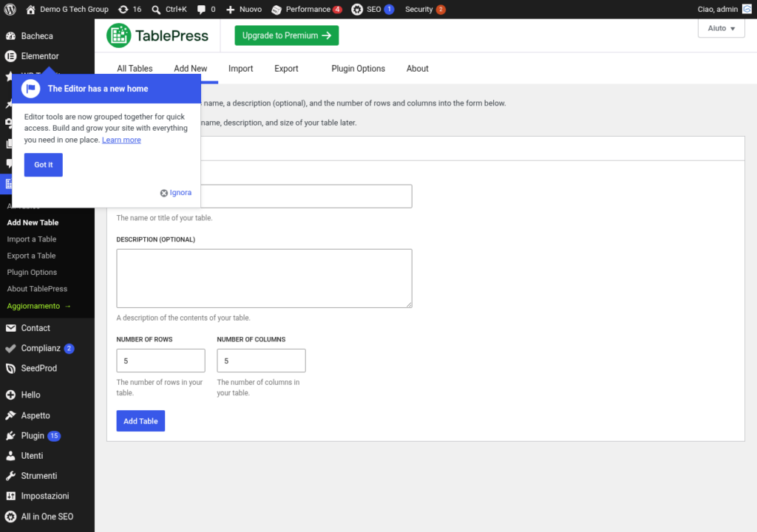Open the home icon for Demo G Tech Group
This screenshot has width=757, height=532.
[x=30, y=9]
